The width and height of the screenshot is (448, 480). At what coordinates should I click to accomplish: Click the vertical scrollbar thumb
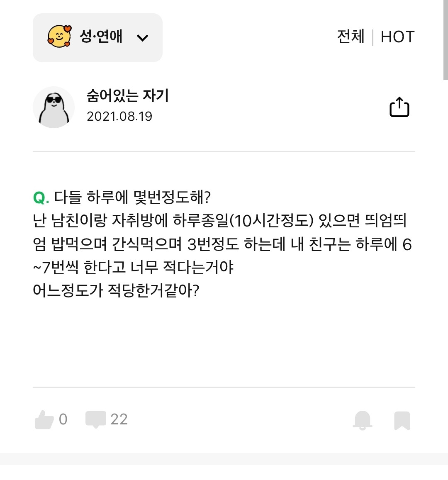445,39
